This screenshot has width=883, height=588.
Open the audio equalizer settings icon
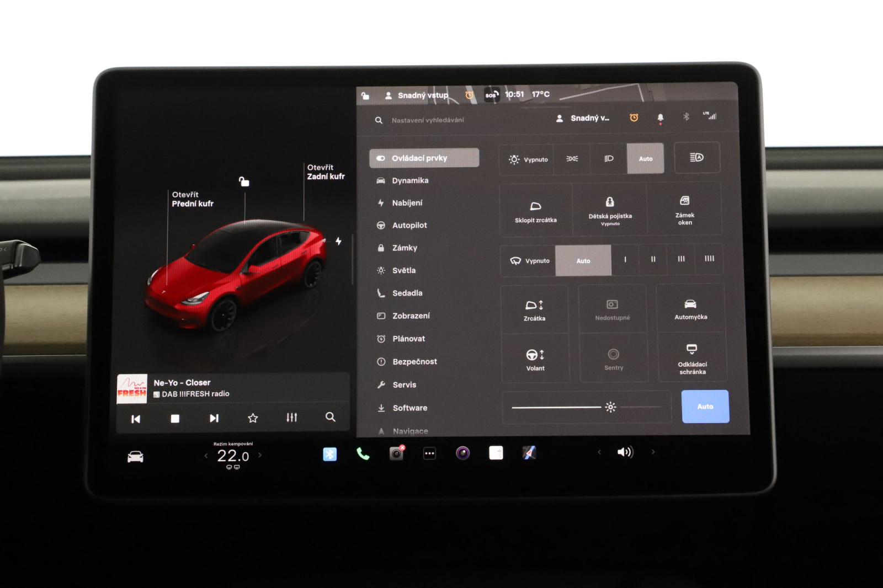(292, 418)
